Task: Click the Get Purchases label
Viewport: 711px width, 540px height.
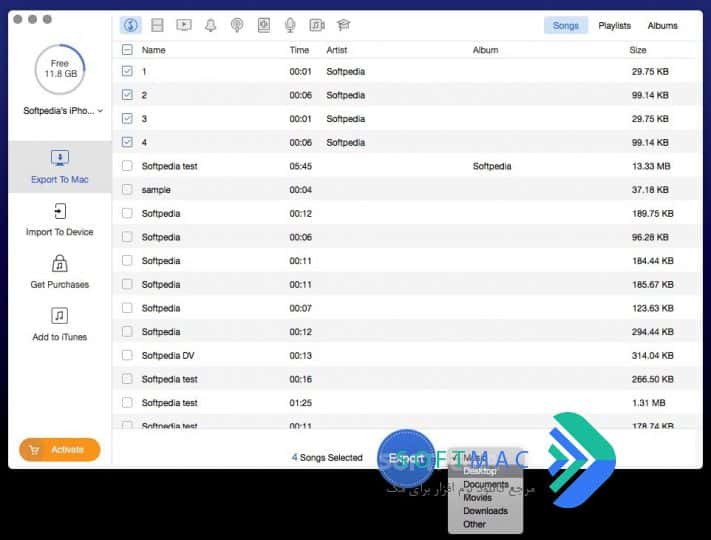Action: point(59,285)
